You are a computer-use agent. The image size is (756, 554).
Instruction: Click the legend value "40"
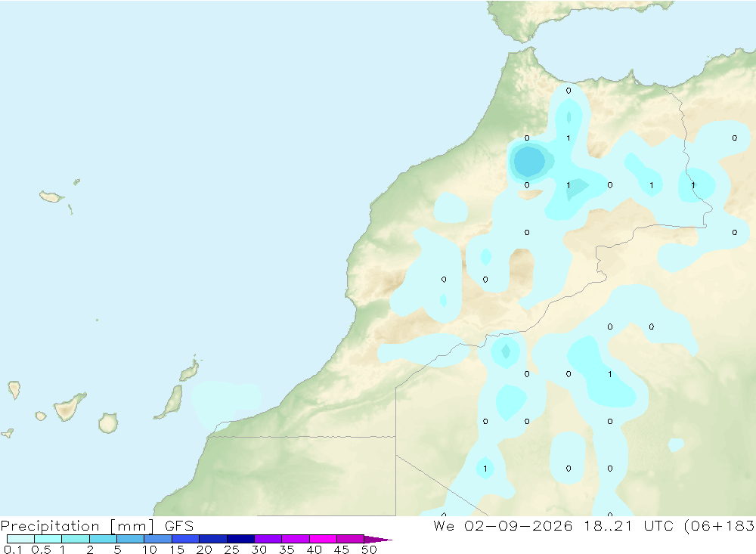click(x=314, y=549)
